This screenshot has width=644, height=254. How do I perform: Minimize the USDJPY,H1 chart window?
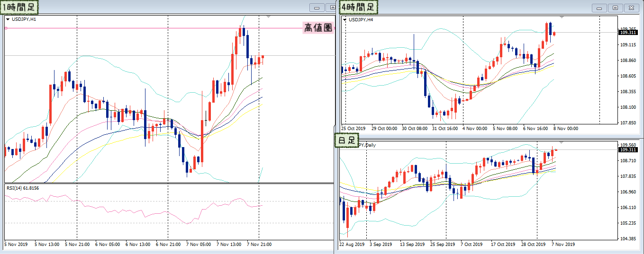[x=317, y=7]
